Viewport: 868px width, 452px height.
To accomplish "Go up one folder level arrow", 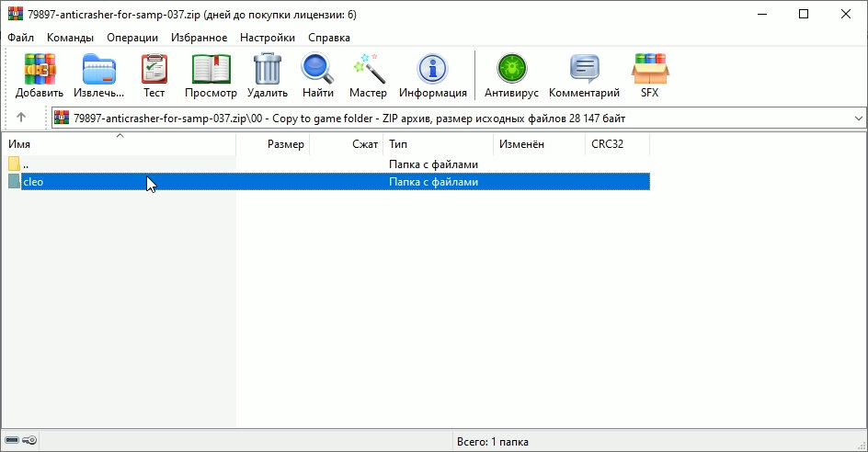I will (21, 118).
